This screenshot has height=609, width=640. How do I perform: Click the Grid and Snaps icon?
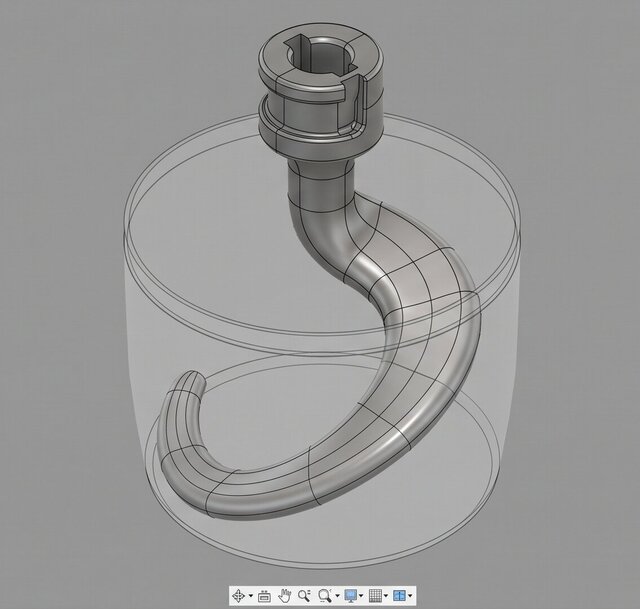pos(375,596)
